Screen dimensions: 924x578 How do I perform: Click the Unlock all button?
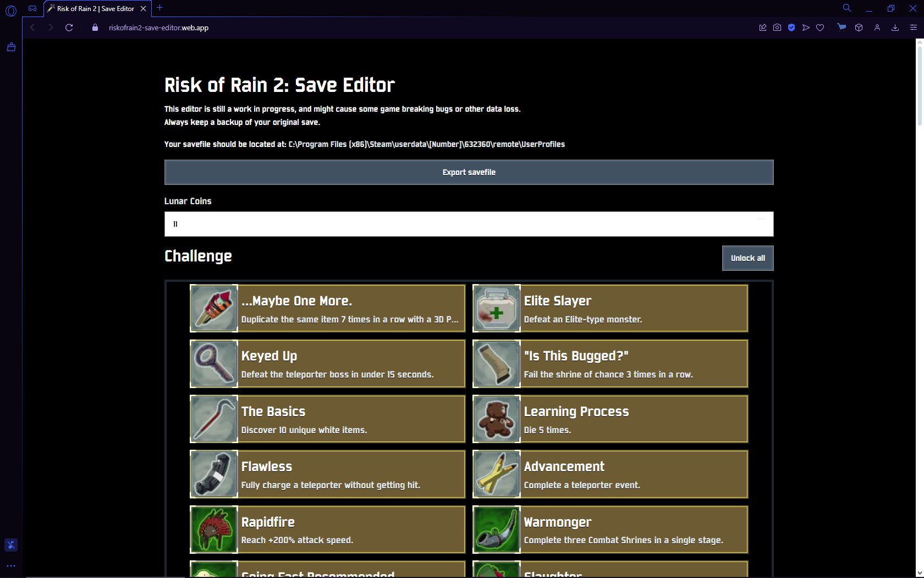[x=747, y=258]
